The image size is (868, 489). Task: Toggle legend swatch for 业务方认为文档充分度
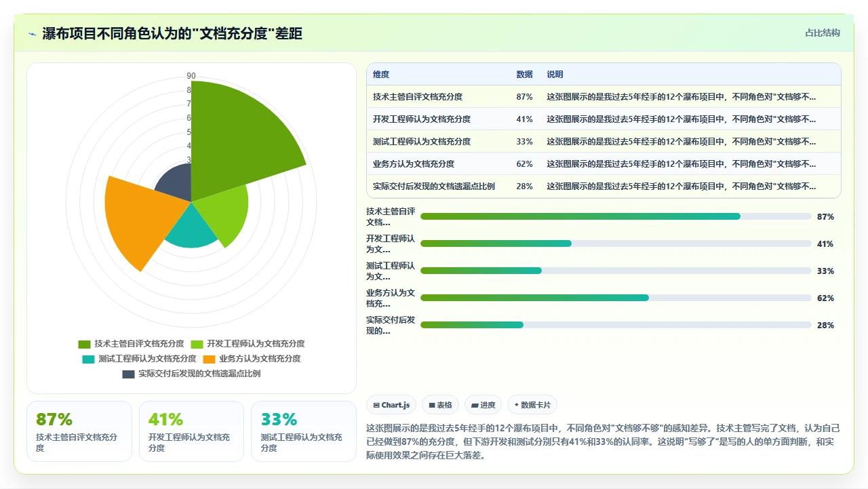[209, 359]
